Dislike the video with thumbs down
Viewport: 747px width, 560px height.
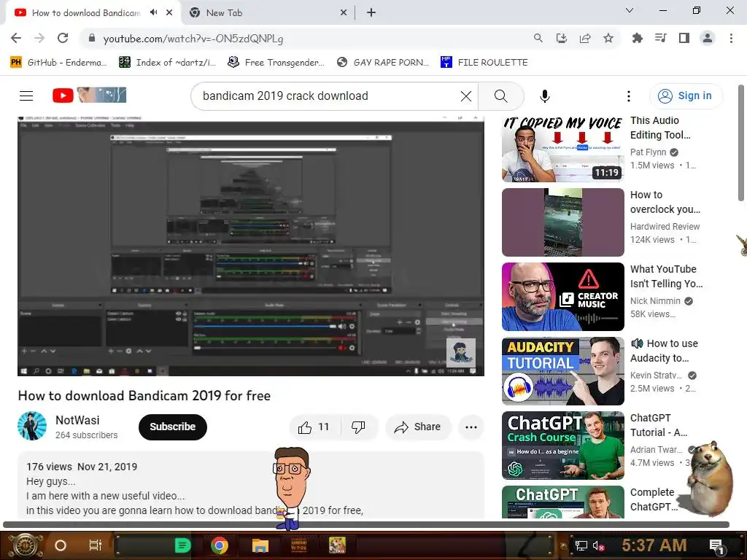[x=359, y=427]
